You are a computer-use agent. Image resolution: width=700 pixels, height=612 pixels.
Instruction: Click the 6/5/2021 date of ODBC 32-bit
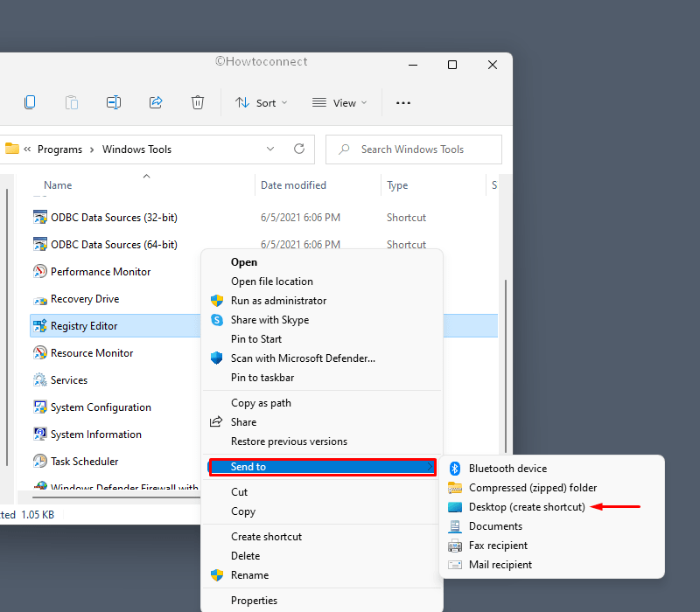[300, 217]
